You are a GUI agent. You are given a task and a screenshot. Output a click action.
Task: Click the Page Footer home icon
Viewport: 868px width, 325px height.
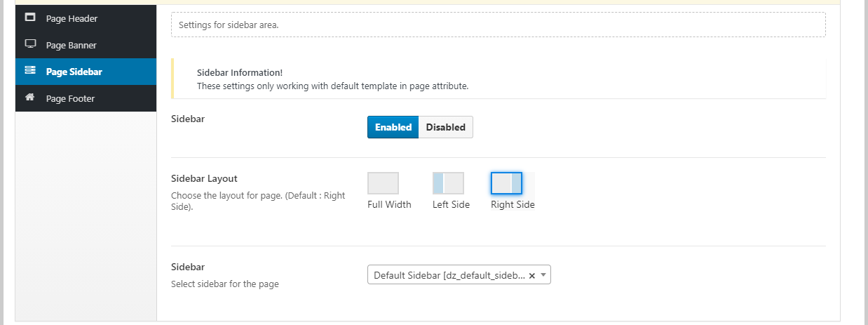coord(30,98)
